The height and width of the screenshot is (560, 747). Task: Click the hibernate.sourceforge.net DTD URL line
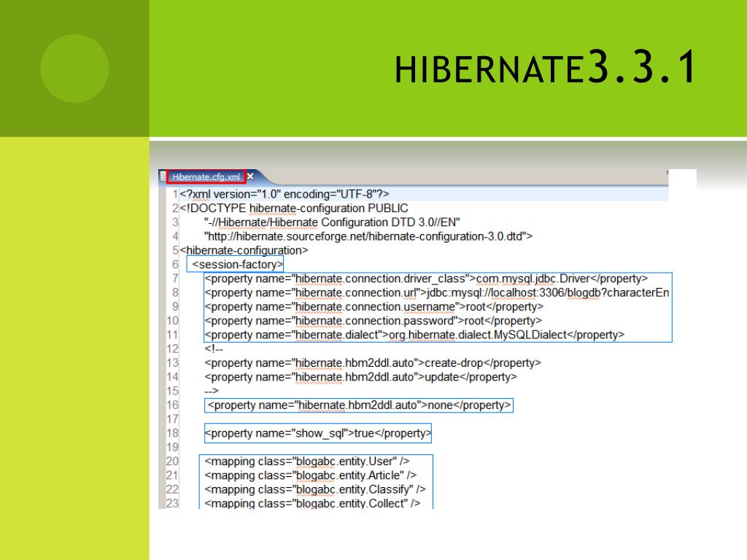pyautogui.click(x=368, y=236)
